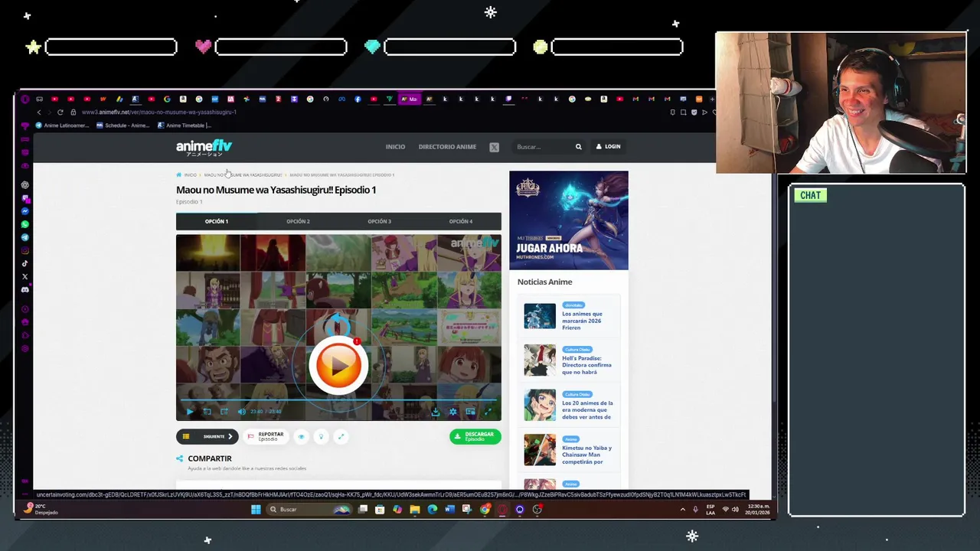Click the AnimeFLV logo
The width and height of the screenshot is (980, 551).
click(204, 147)
